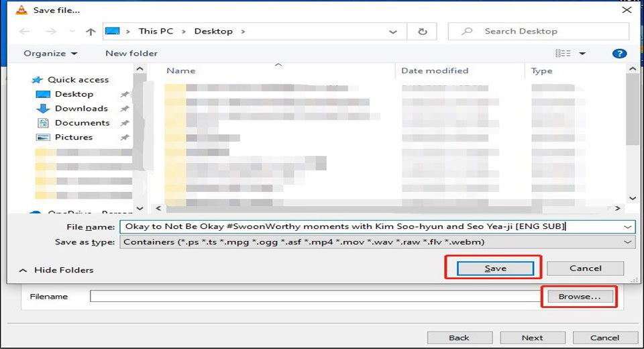The image size is (644, 349).
Task: Open the Organize menu
Action: click(50, 54)
